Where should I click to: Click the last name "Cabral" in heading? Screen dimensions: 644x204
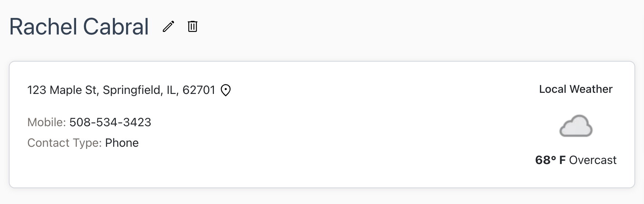[x=116, y=27]
